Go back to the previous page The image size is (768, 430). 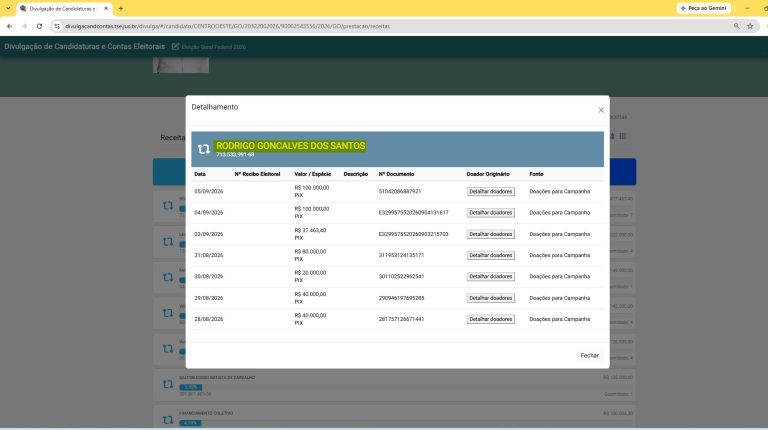click(10, 26)
